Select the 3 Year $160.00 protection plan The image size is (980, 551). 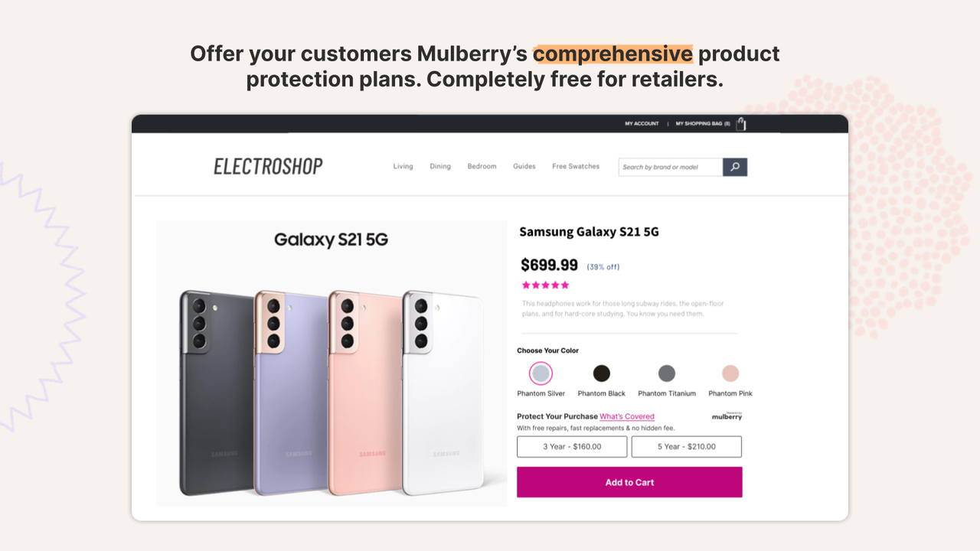[572, 446]
